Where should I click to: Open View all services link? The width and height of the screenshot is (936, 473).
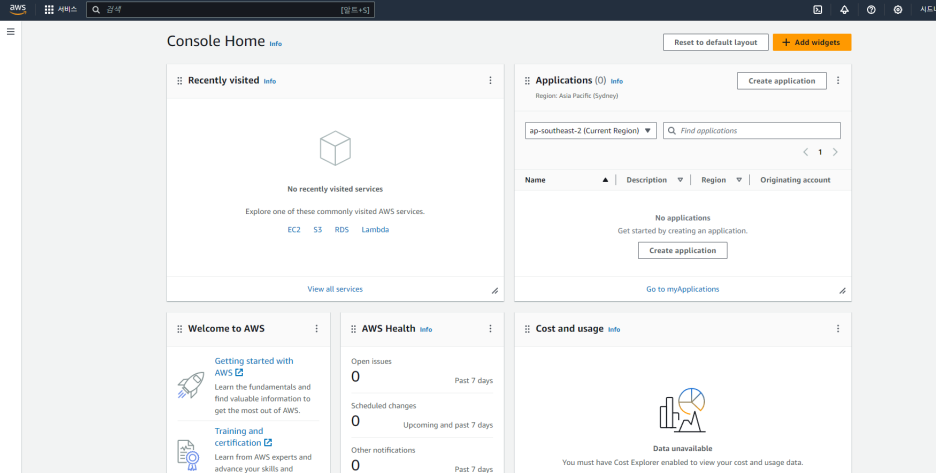pos(335,289)
